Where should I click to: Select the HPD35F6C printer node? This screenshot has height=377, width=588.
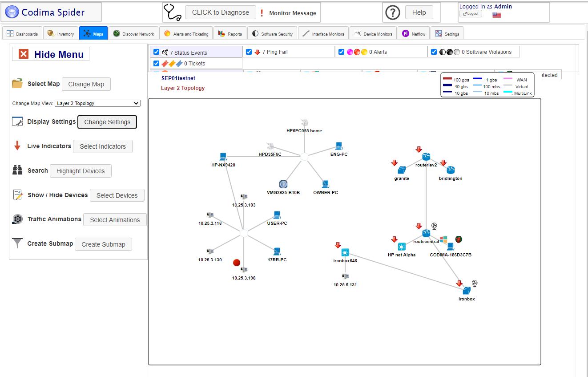(x=270, y=146)
